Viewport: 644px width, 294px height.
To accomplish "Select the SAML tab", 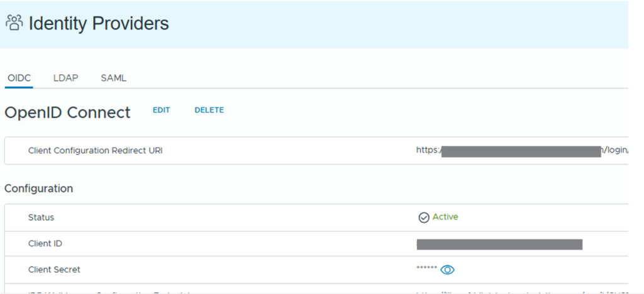I will point(113,79).
